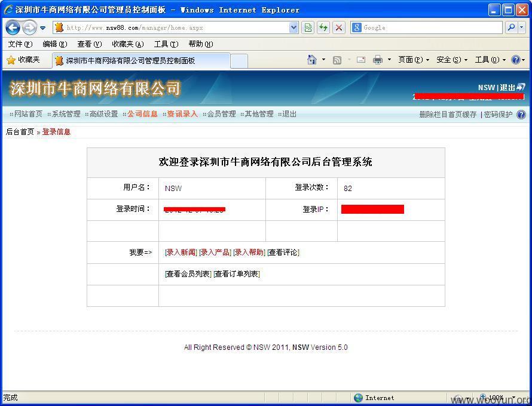Open 公司信息 navigation item

142,114
